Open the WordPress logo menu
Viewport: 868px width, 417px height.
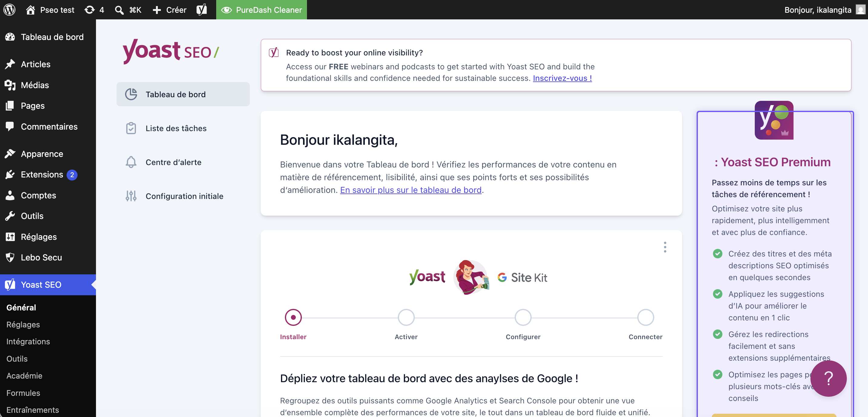tap(9, 9)
